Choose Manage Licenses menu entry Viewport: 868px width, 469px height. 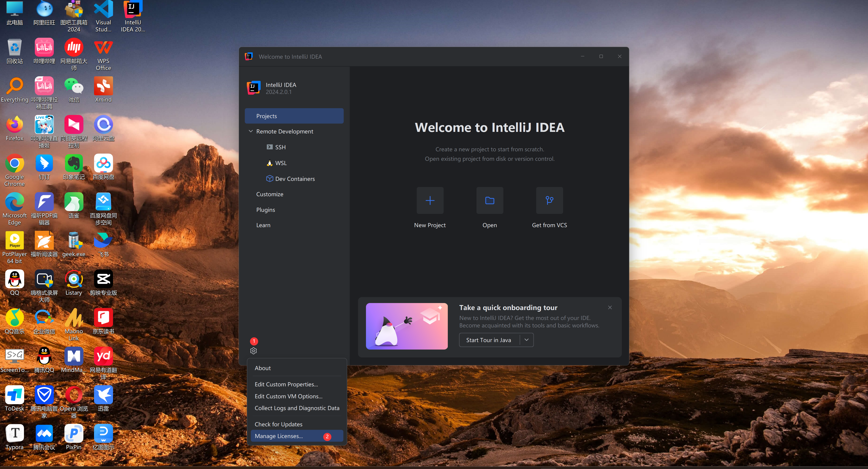[279, 436]
